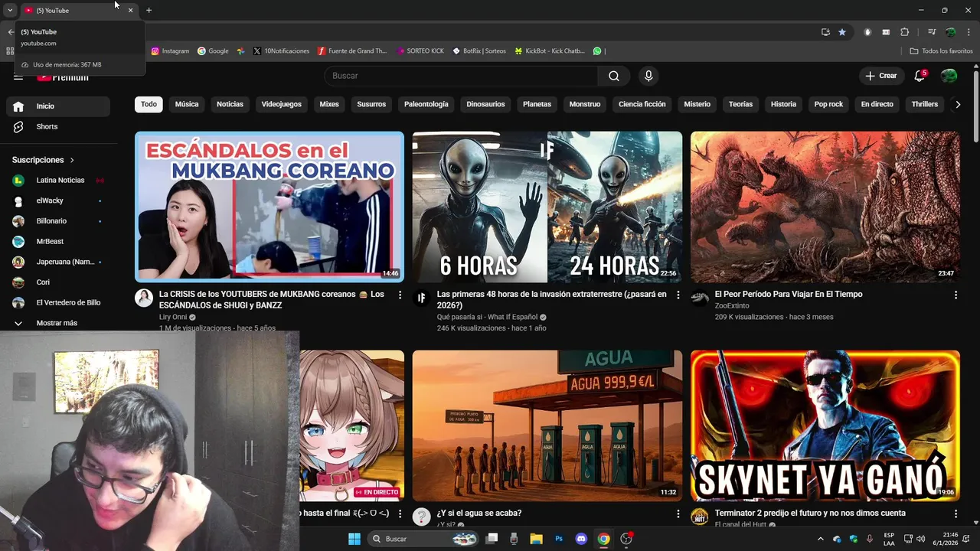Image resolution: width=980 pixels, height=551 pixels.
Task: Open the Windows Start button
Action: pos(354,539)
